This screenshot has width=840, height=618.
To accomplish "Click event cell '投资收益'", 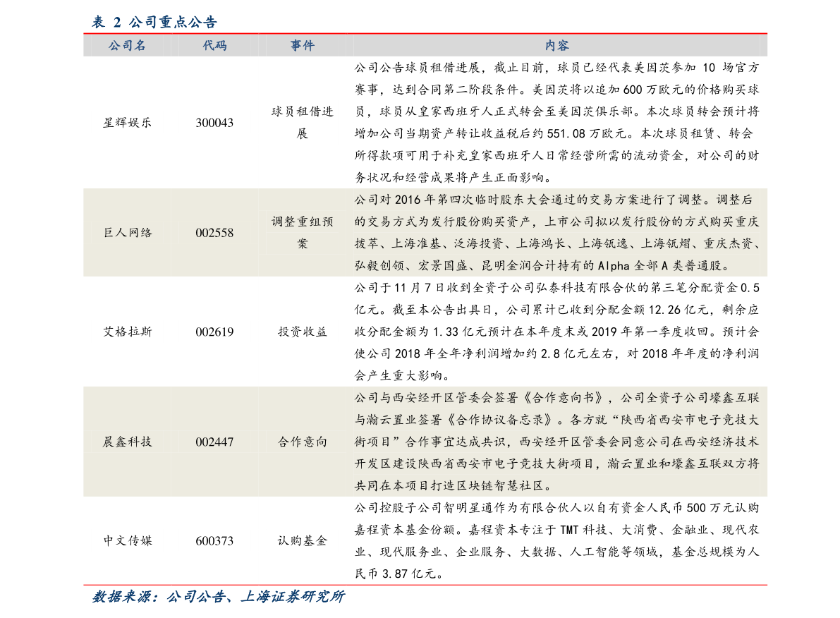I will tap(303, 332).
